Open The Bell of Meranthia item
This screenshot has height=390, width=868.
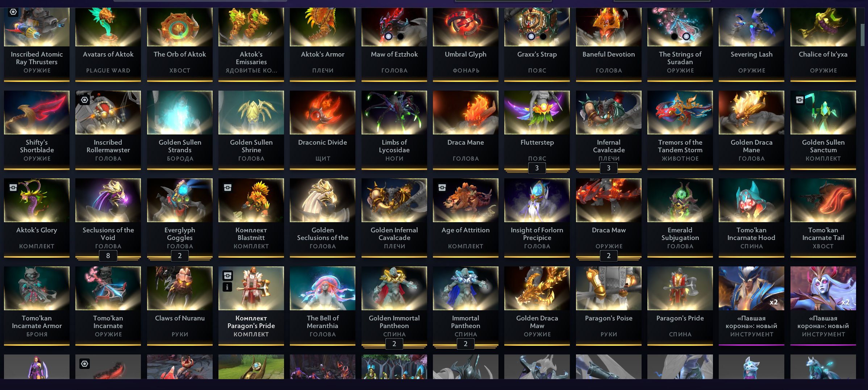pyautogui.click(x=322, y=306)
